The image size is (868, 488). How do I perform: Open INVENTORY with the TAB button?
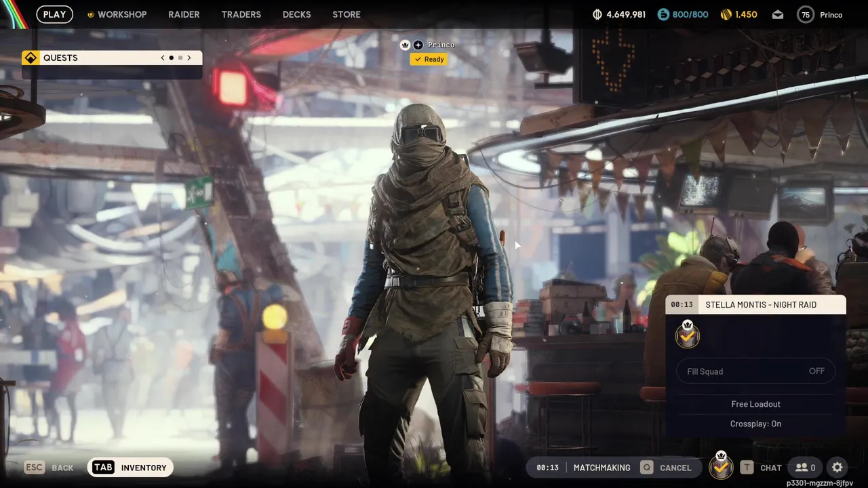(130, 468)
